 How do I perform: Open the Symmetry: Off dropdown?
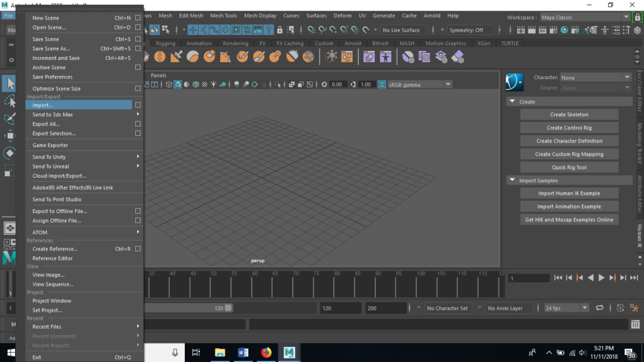pos(469,30)
